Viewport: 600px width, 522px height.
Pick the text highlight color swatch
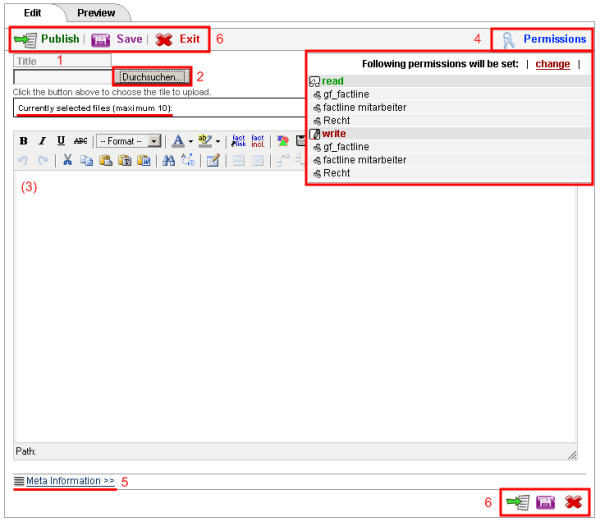click(205, 141)
